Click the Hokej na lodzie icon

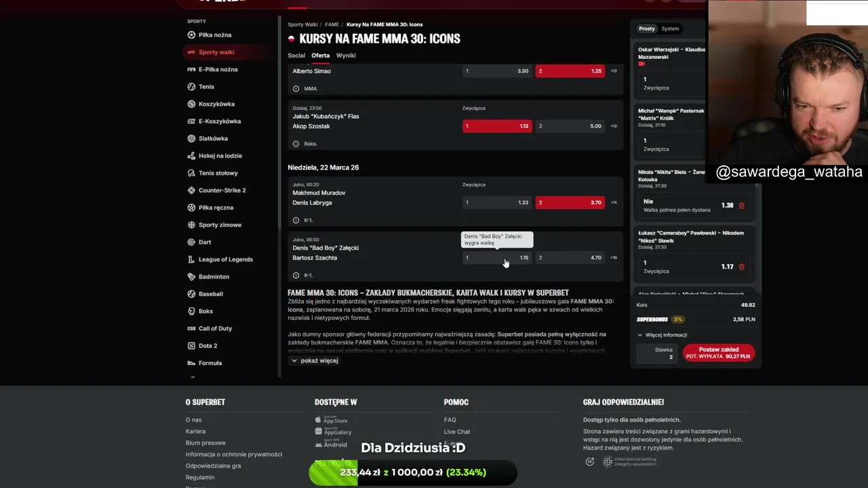coord(191,156)
